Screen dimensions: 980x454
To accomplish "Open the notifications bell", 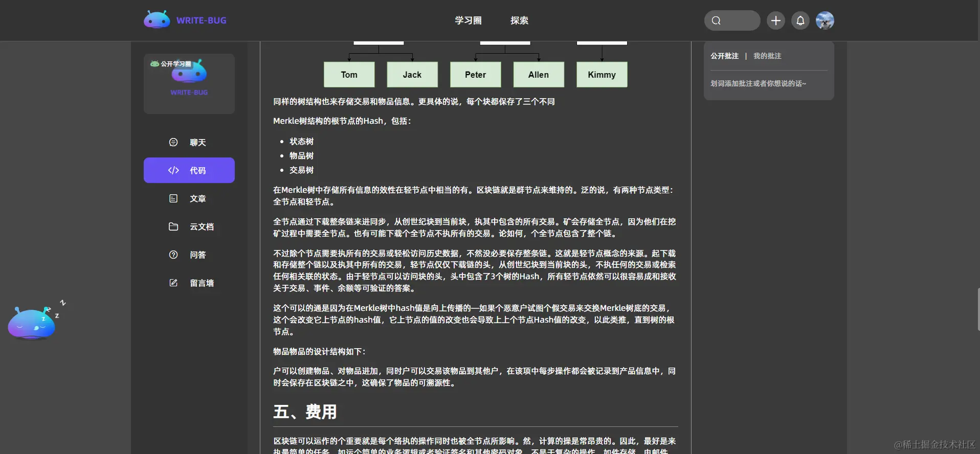I will point(800,20).
